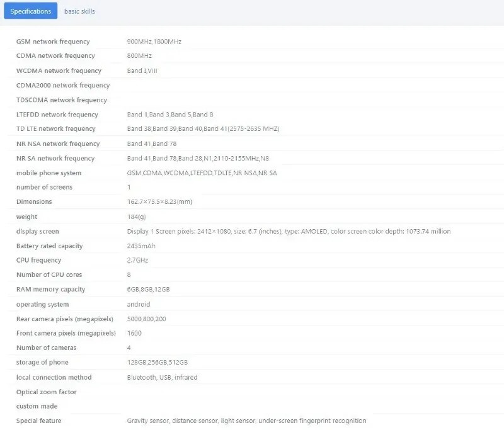Select the Dimensions value 162.7×75.5×8.23
This screenshot has height=430, width=504.
(159, 202)
